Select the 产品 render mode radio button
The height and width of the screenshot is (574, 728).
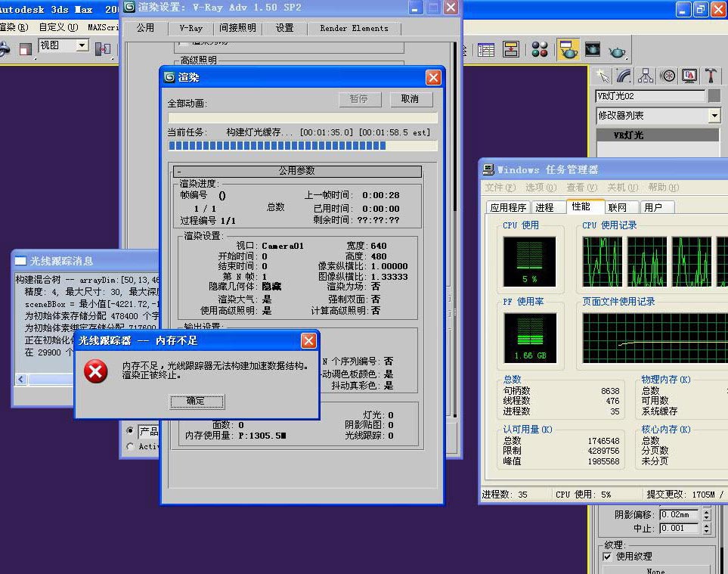tap(130, 430)
